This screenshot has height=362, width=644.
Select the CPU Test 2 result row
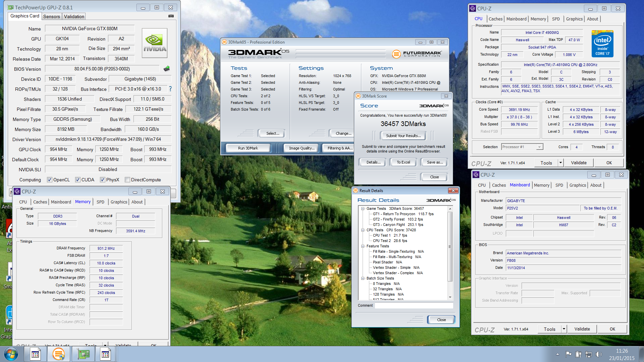[x=390, y=241]
